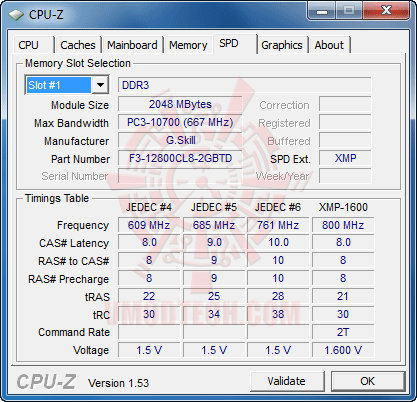Viewport: 417px width, 402px height.
Task: Click the part number F3-12800CL8-2GBTD
Action: tap(180, 158)
